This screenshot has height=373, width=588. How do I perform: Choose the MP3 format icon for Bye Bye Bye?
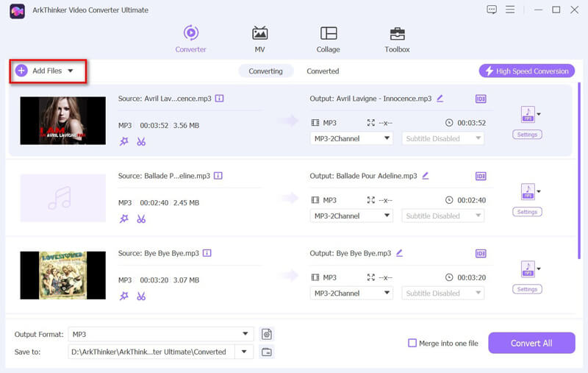(x=528, y=269)
